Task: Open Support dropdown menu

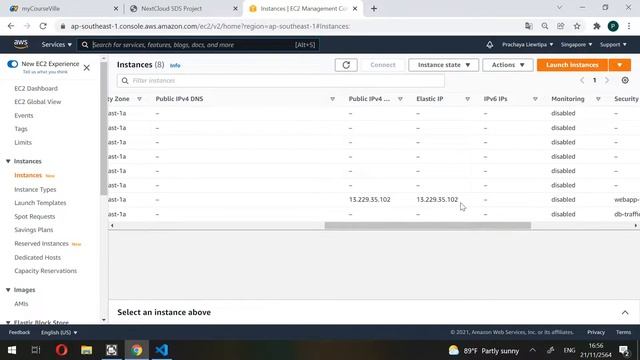Action: coord(613,44)
